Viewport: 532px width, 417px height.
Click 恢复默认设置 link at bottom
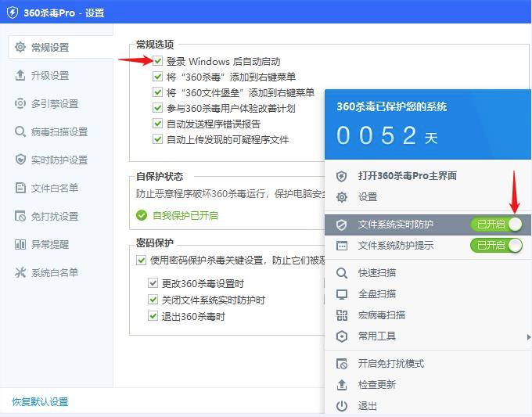click(x=40, y=401)
